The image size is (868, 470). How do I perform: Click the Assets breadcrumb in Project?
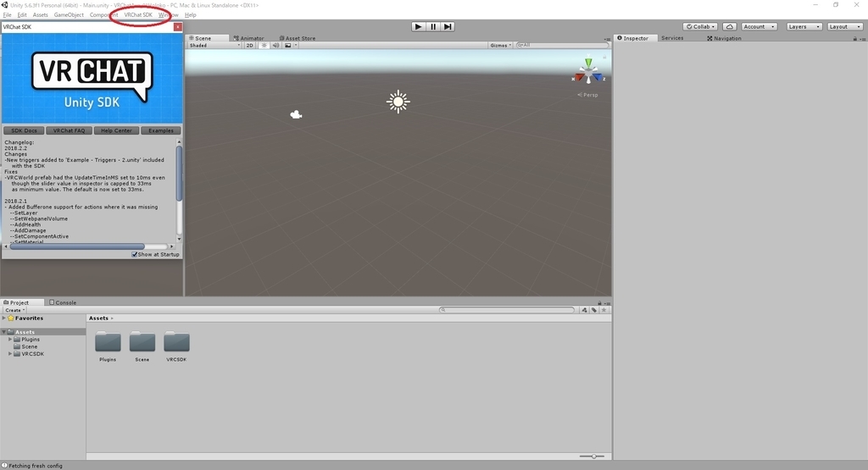pos(98,318)
